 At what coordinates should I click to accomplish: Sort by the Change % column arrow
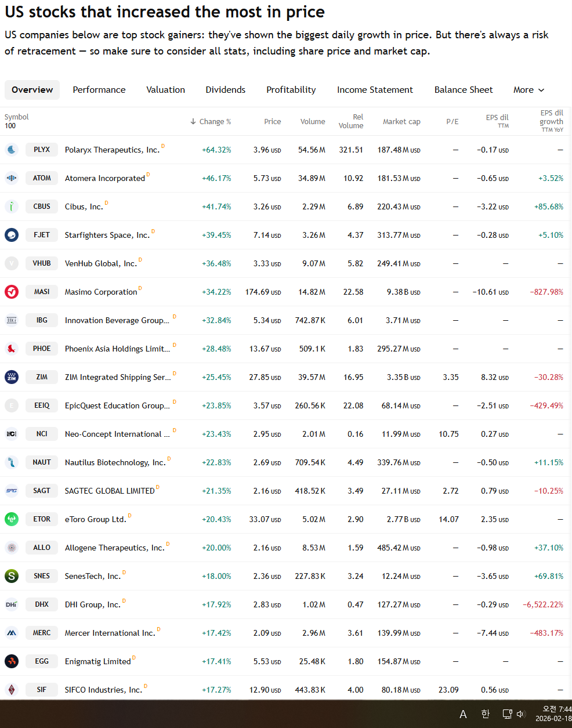tap(193, 121)
